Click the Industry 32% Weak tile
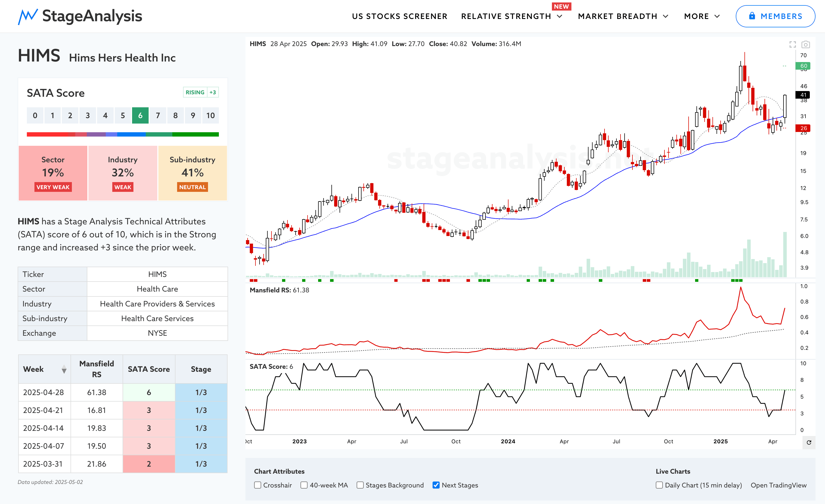 (x=123, y=173)
